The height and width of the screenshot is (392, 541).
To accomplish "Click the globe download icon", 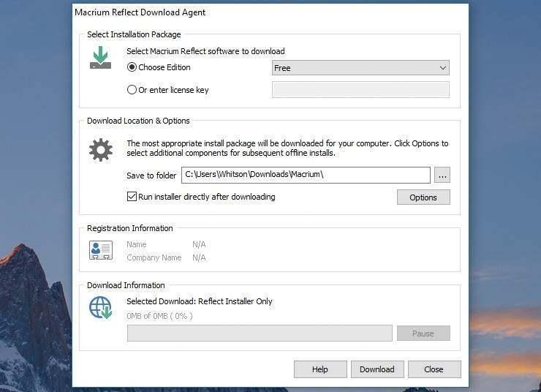I will (101, 307).
